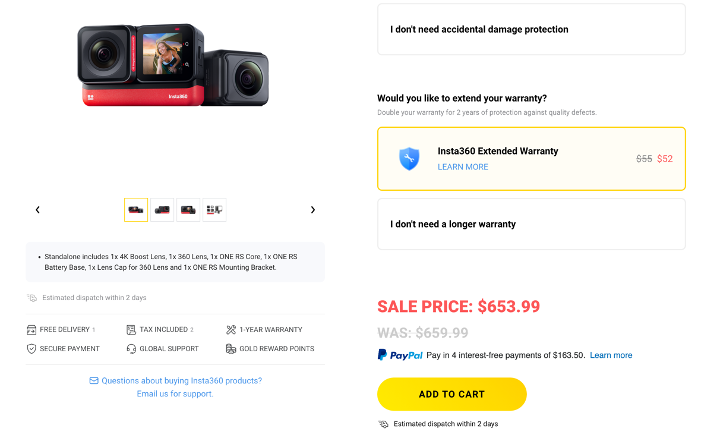Click the 1-Year Warranty tools icon

(231, 329)
